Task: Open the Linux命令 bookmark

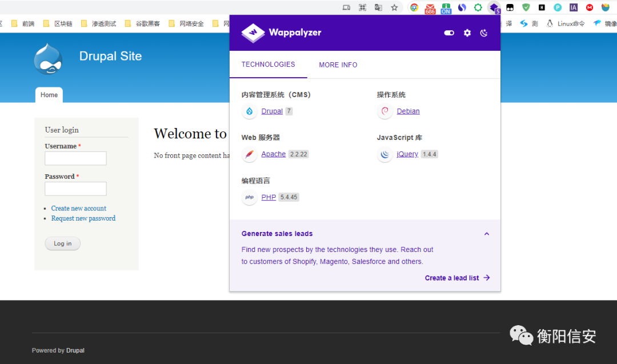Action: 566,23
